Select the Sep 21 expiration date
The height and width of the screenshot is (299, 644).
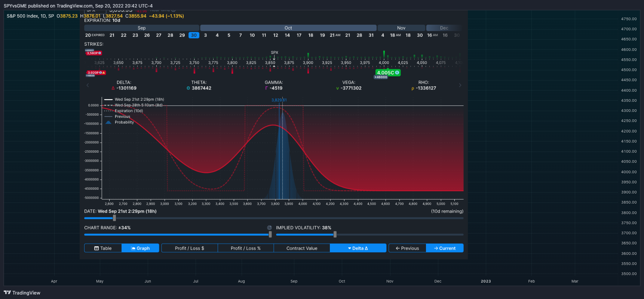pyautogui.click(x=112, y=35)
